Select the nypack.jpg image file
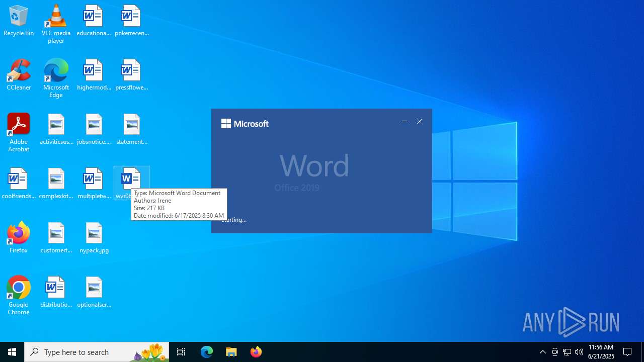644x362 pixels. click(94, 238)
